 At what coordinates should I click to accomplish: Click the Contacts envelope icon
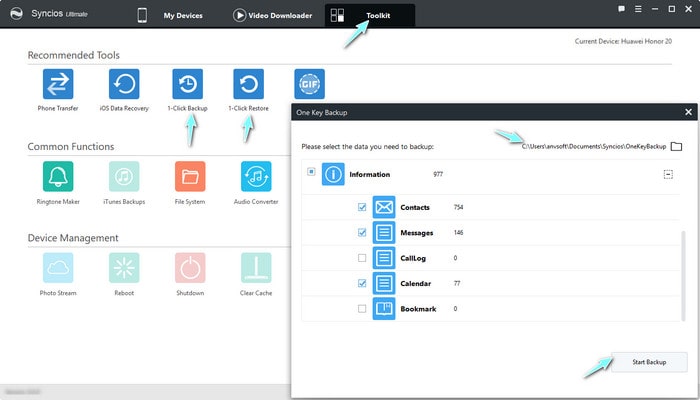tap(384, 207)
